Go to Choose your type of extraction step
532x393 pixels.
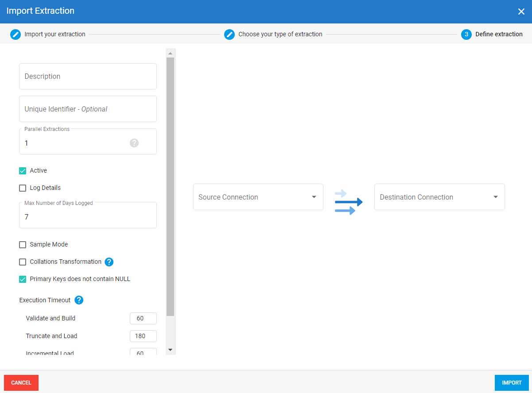tap(280, 35)
